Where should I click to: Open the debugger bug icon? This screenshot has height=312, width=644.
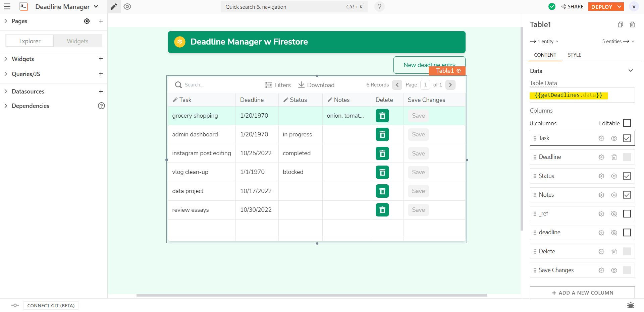point(630,305)
